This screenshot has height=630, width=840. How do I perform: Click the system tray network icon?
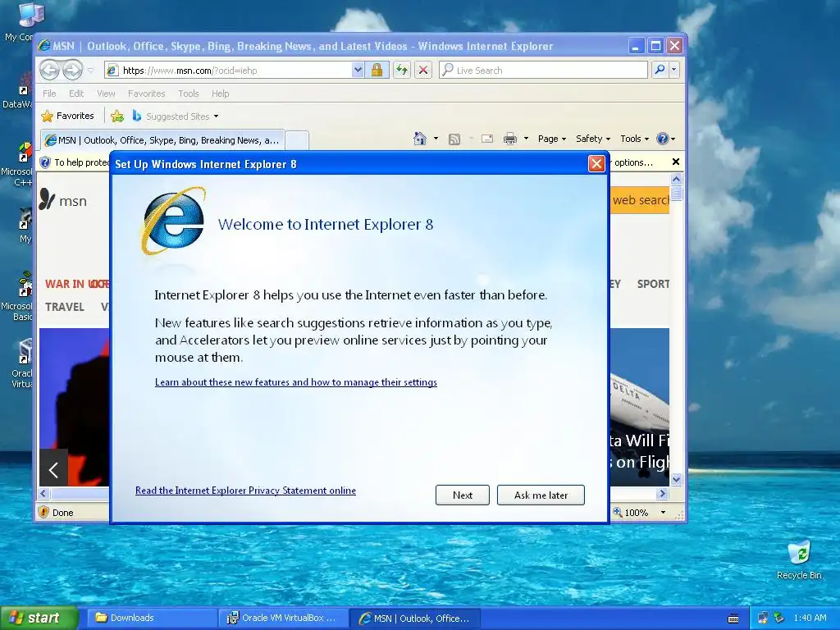pyautogui.click(x=763, y=619)
